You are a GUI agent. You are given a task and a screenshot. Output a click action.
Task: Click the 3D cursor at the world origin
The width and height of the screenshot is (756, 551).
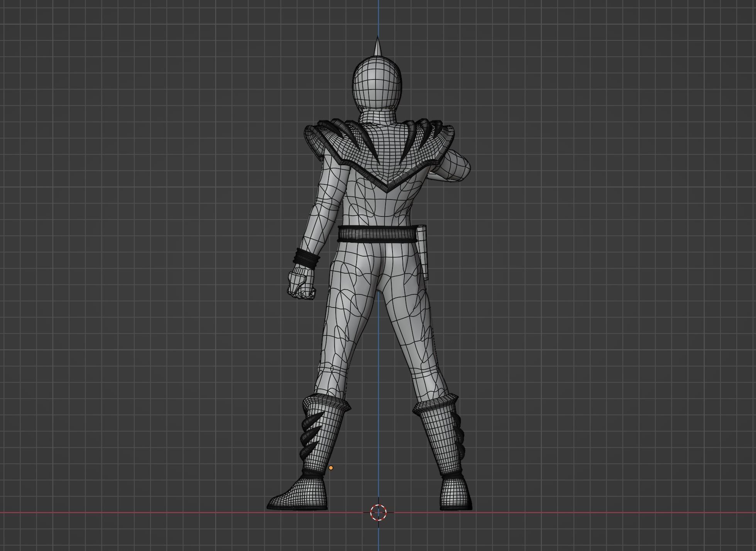tap(378, 512)
